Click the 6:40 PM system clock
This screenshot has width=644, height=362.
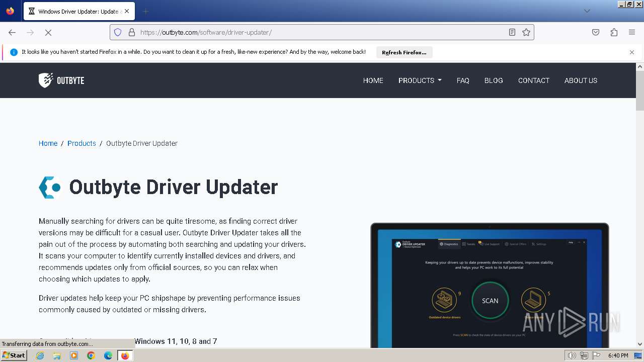click(618, 355)
